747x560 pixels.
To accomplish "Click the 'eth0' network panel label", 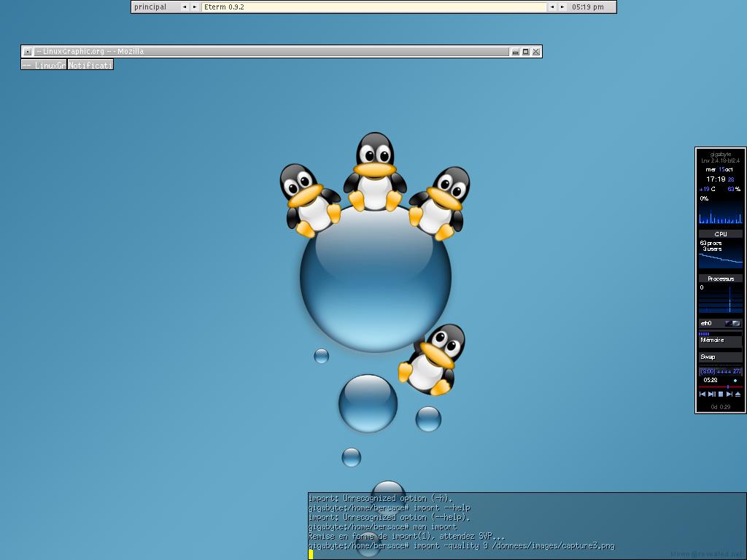I will tap(706, 323).
